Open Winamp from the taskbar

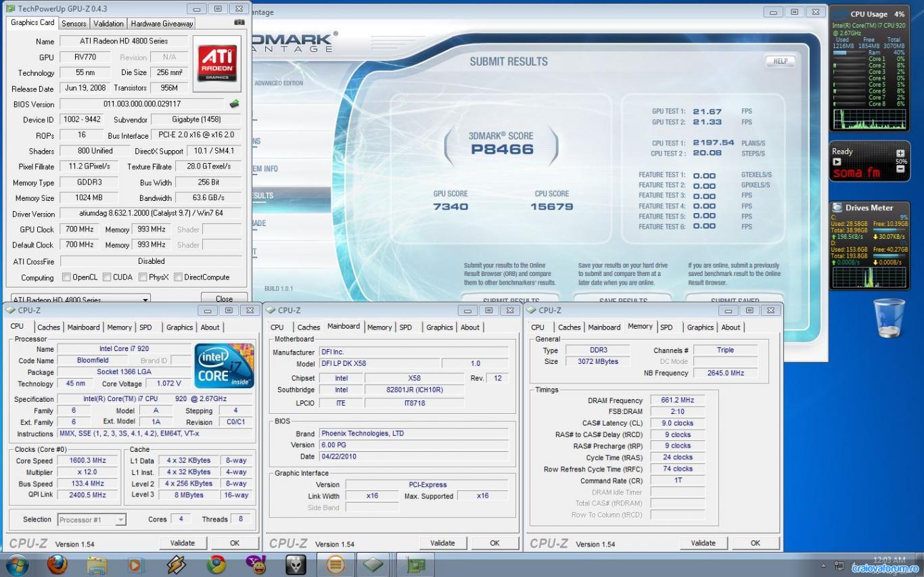tap(177, 564)
